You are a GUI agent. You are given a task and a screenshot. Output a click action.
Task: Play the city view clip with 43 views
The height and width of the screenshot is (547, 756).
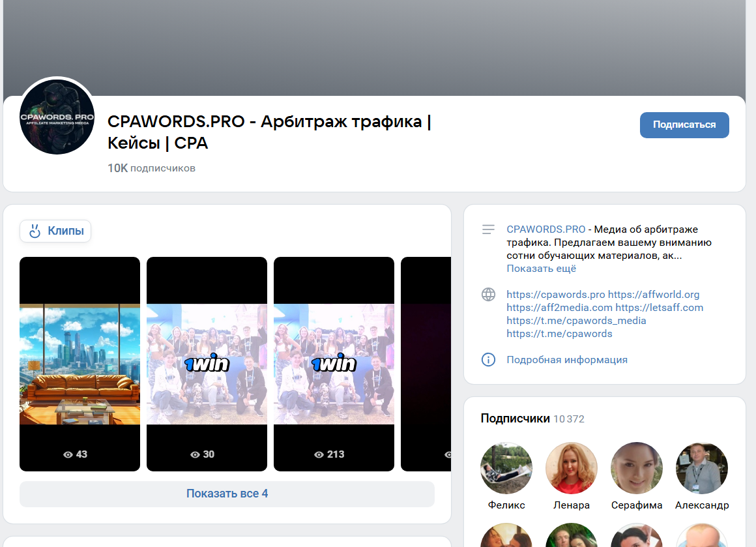tap(80, 364)
